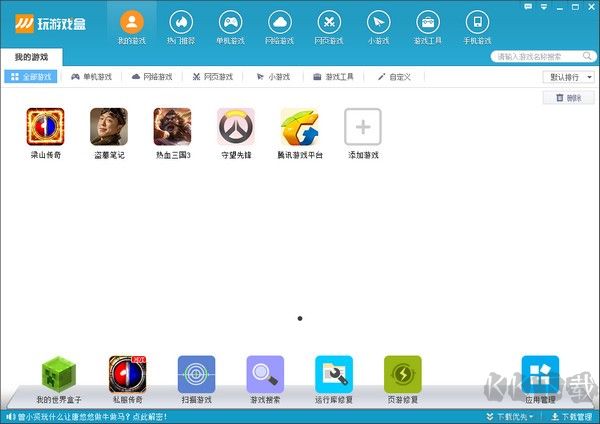
Task: Open 扫描游戏 dock icon
Action: point(197,374)
